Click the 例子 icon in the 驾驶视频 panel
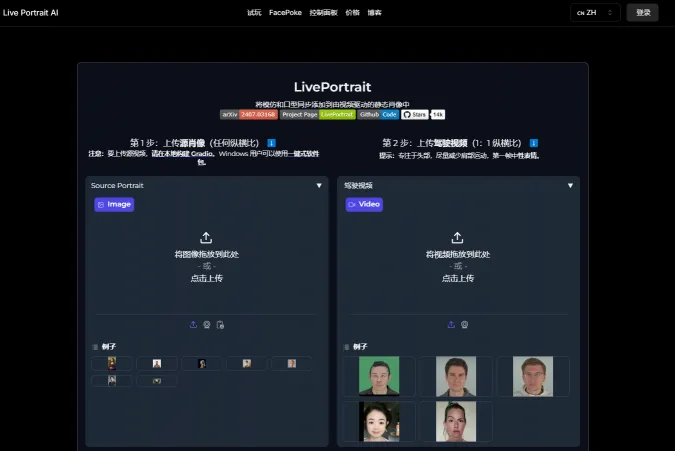675x451 pixels. pos(347,347)
